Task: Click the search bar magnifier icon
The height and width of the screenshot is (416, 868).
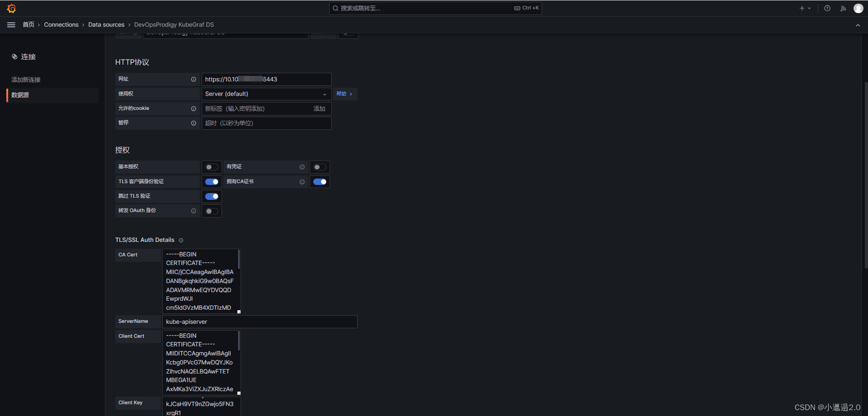Action: click(x=335, y=8)
